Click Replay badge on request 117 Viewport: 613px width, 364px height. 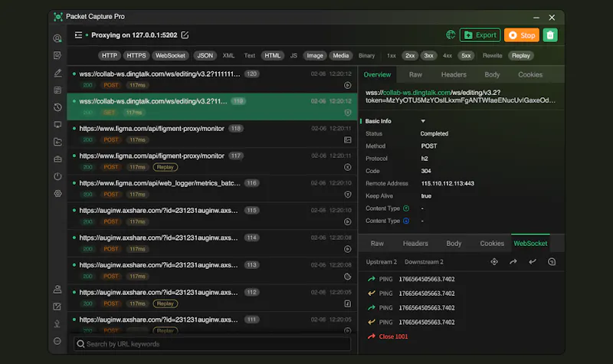tap(165, 167)
